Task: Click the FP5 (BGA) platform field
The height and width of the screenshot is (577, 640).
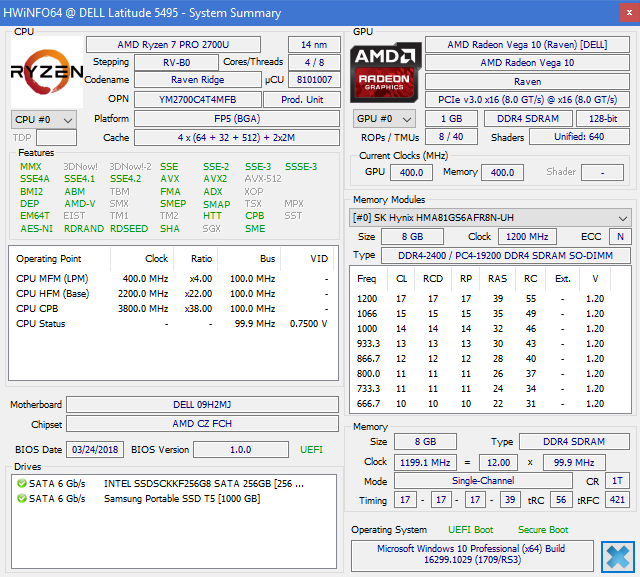Action: click(x=237, y=119)
